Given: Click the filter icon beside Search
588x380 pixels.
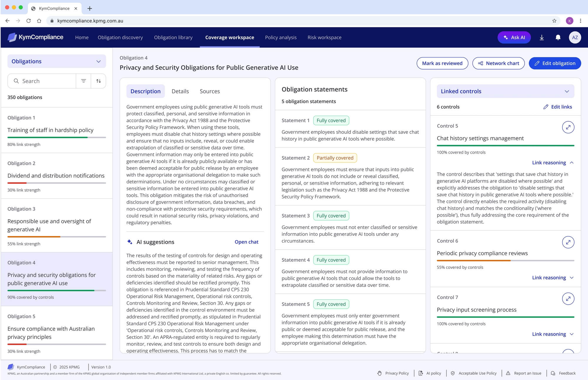Looking at the screenshot, I should coord(83,81).
